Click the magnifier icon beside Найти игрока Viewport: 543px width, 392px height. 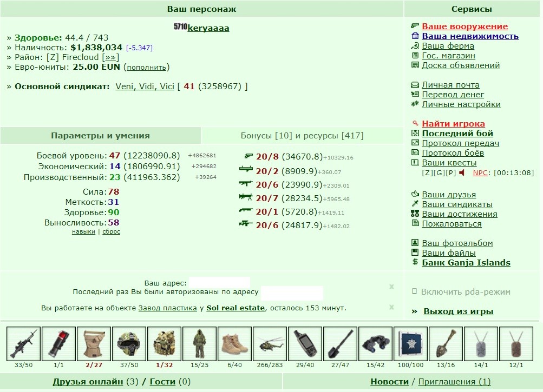415,123
